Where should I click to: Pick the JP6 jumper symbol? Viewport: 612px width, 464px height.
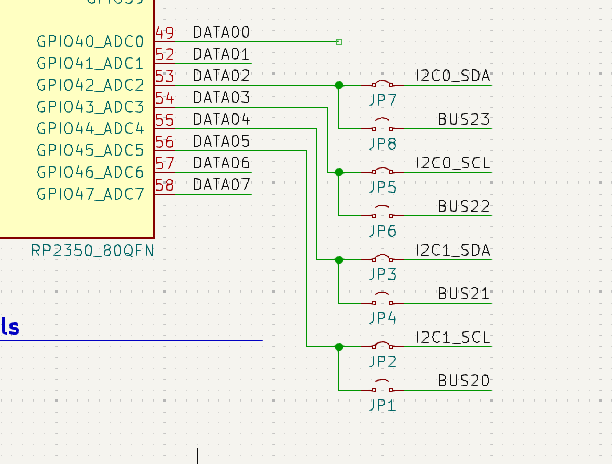point(383,215)
